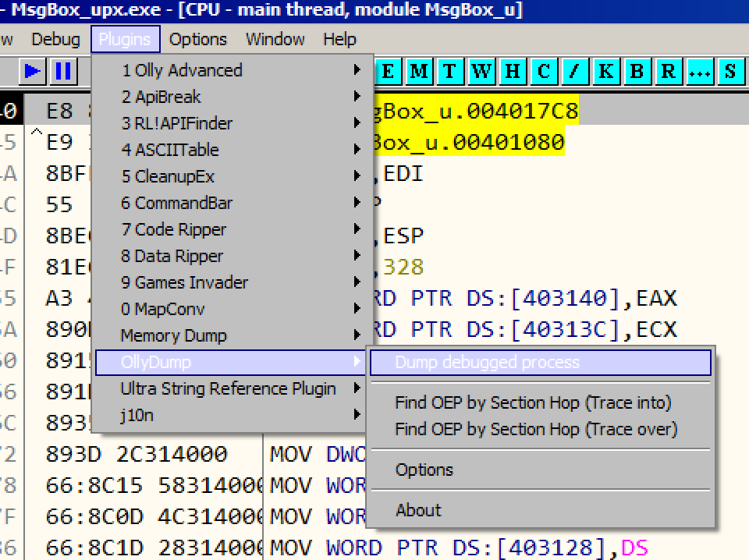Select hex bytes 66:8C15 58314000 row

154,486
